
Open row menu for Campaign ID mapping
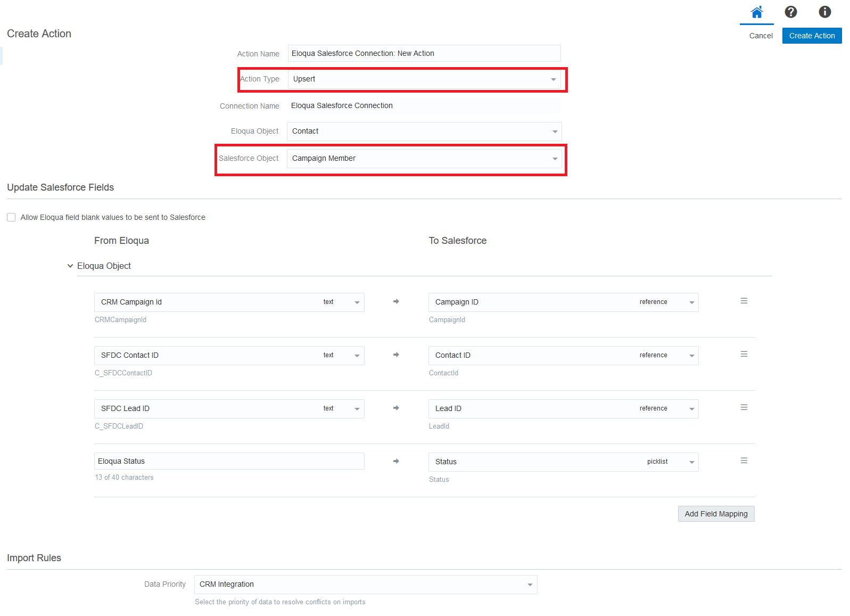744,301
